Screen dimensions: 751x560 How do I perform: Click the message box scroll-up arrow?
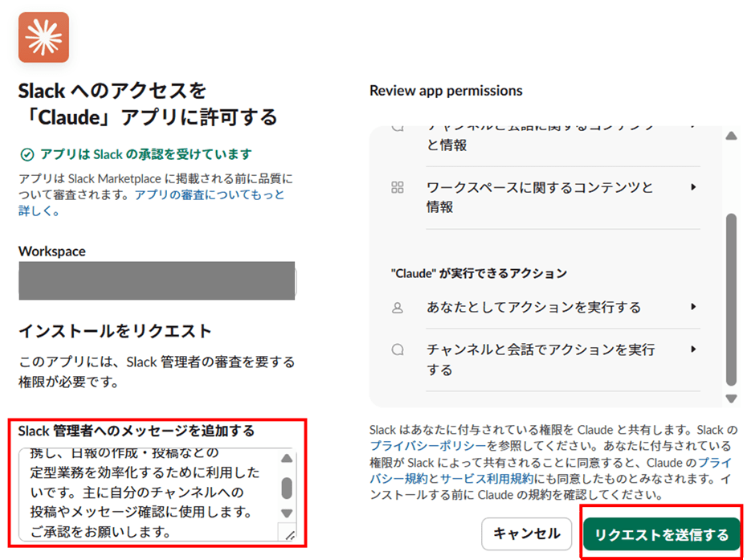pos(287,459)
